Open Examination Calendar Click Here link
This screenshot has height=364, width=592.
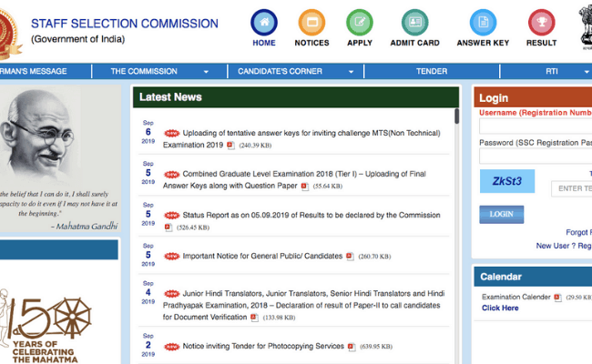500,308
